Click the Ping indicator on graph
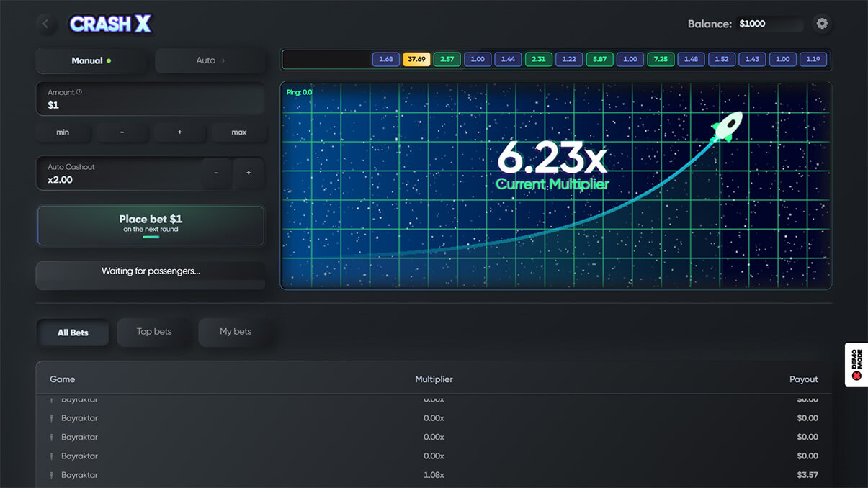This screenshot has width=868, height=488. point(299,92)
